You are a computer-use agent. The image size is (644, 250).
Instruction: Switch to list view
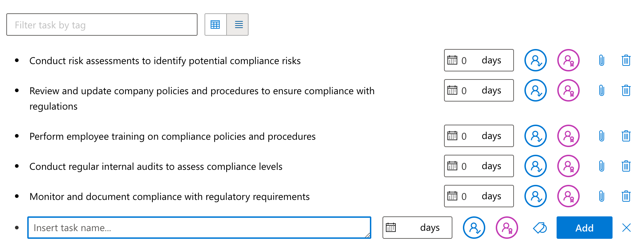pyautogui.click(x=238, y=25)
